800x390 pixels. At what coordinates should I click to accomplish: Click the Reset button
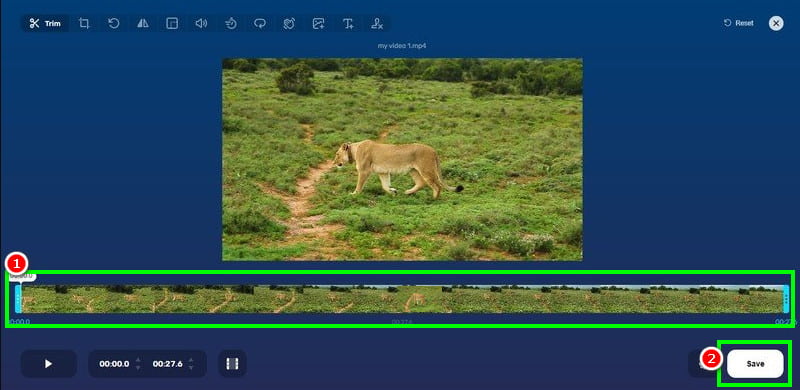[738, 23]
